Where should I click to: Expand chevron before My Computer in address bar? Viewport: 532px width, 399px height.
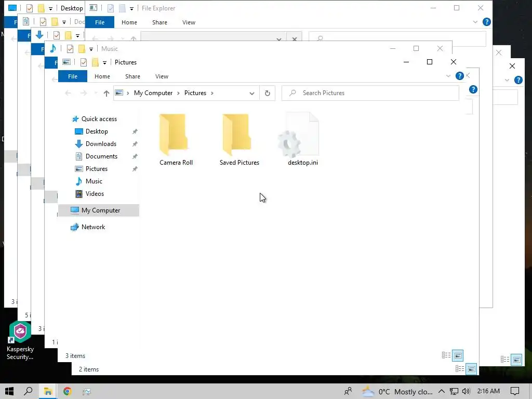(x=128, y=93)
